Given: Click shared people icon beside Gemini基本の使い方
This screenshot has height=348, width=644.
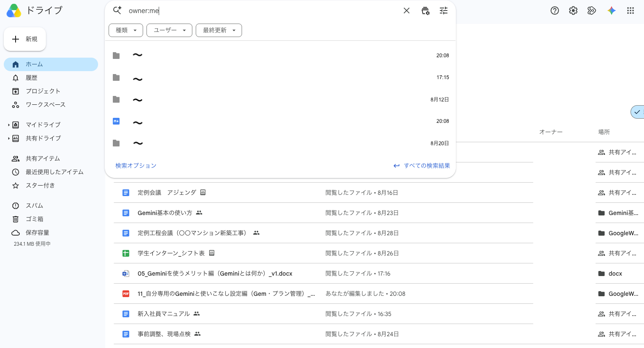Looking at the screenshot, I should point(199,213).
